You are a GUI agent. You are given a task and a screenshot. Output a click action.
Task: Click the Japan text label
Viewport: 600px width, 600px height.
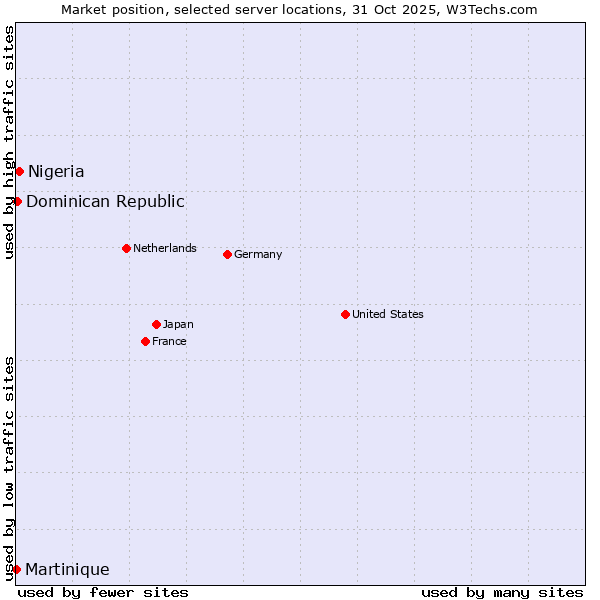click(178, 324)
